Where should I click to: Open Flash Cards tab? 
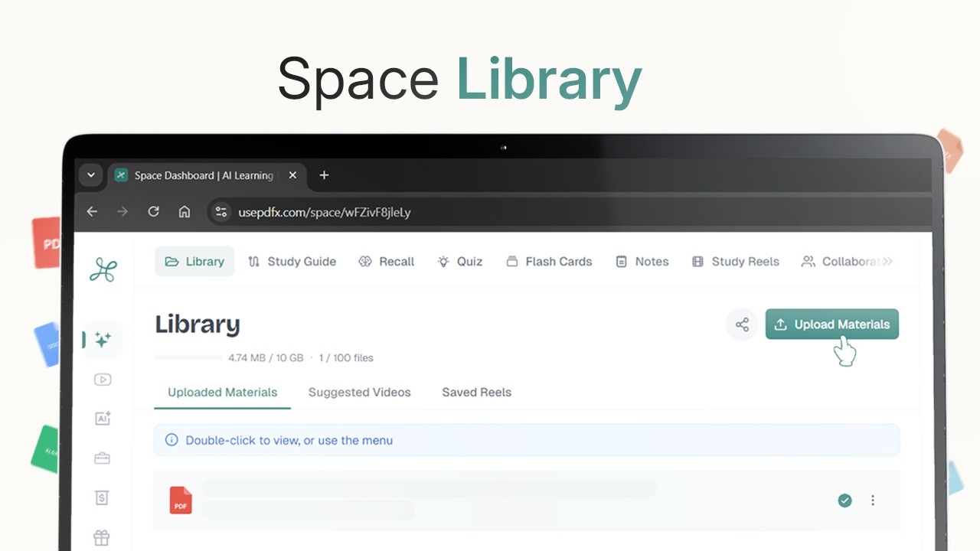pos(549,261)
